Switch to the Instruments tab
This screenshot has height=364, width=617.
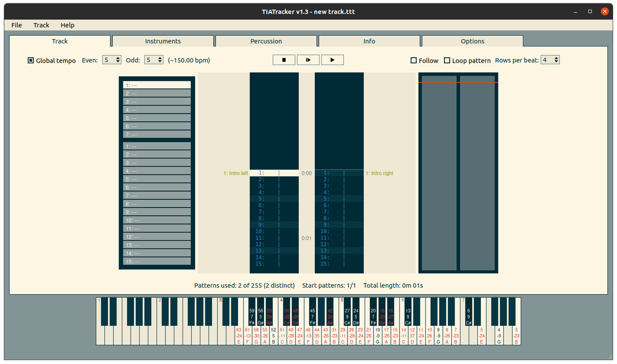coord(163,41)
